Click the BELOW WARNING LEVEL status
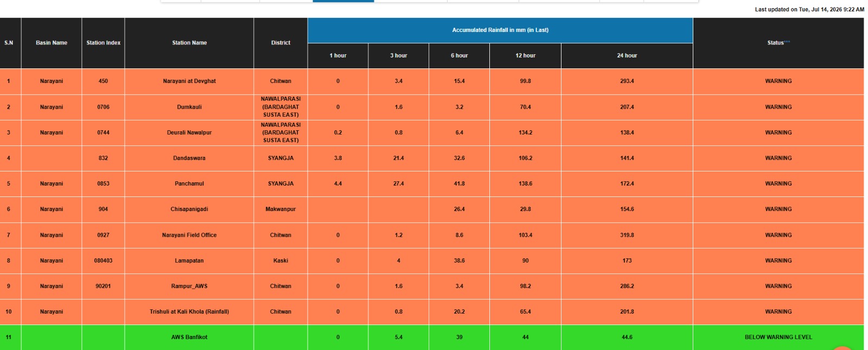The image size is (868, 350). (778, 338)
